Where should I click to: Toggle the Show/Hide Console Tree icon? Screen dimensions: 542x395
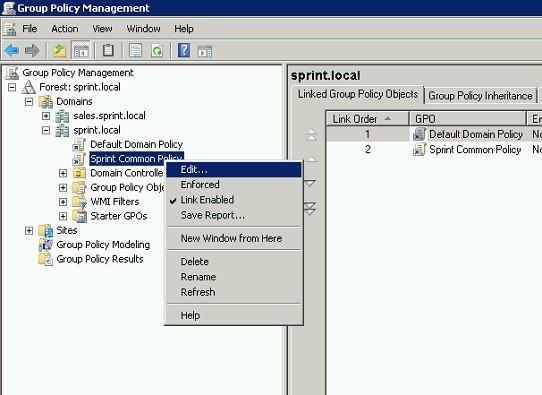(x=81, y=51)
